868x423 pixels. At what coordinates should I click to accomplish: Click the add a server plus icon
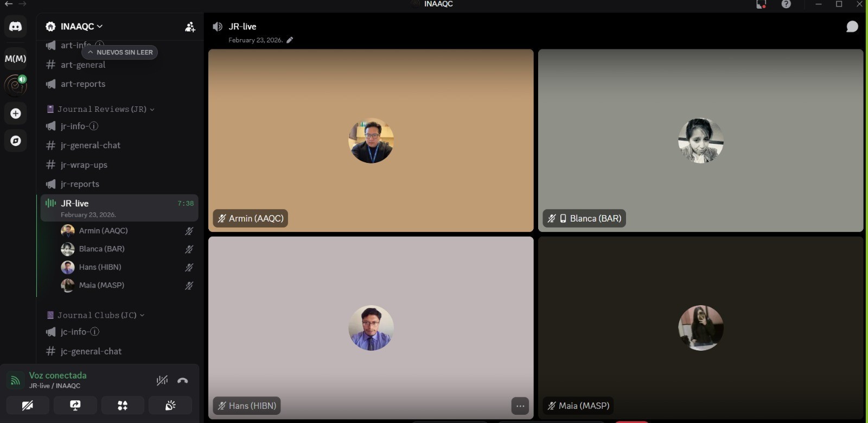pos(16,113)
